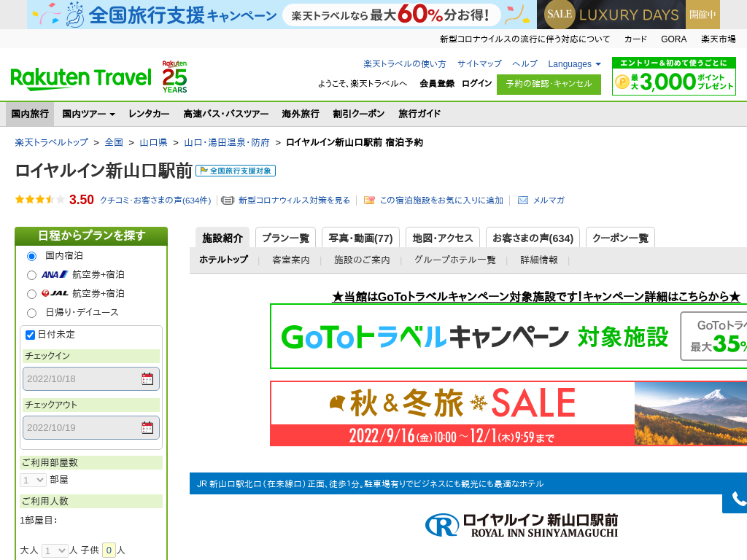Open the check-in calendar icon

tap(147, 379)
